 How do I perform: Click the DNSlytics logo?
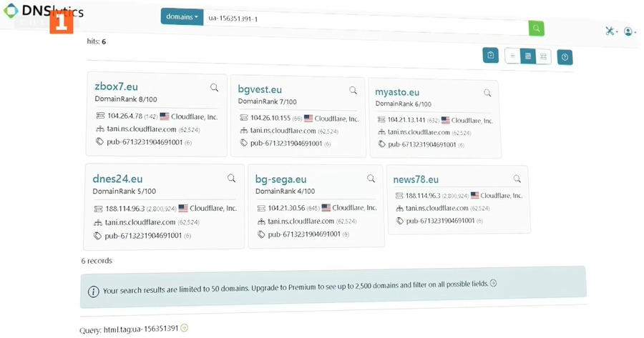(43, 11)
